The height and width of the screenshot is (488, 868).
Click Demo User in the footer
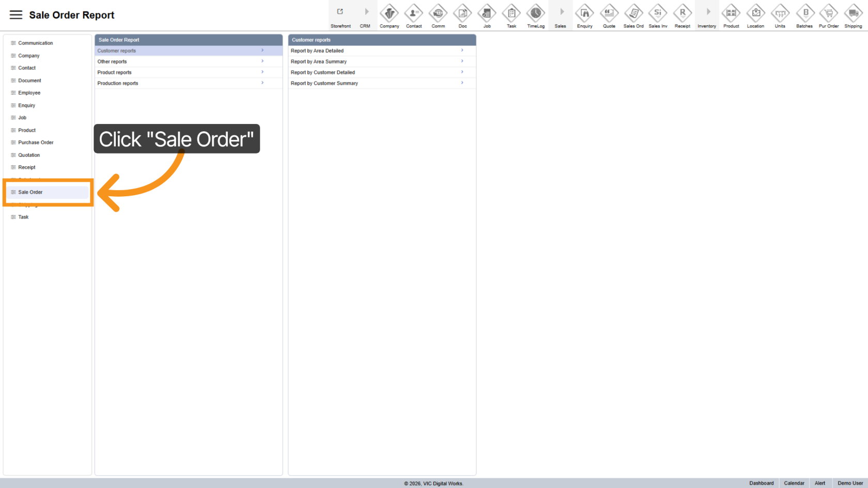pyautogui.click(x=850, y=483)
